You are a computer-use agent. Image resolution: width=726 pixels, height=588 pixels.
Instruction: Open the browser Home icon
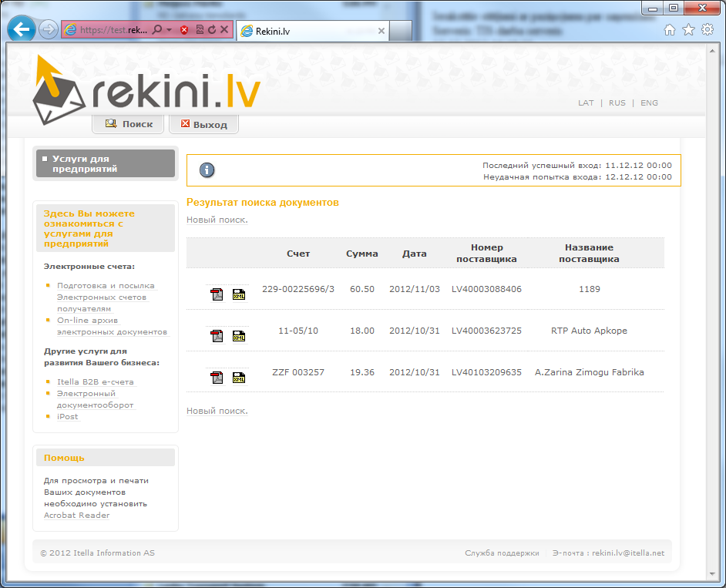pos(670,29)
